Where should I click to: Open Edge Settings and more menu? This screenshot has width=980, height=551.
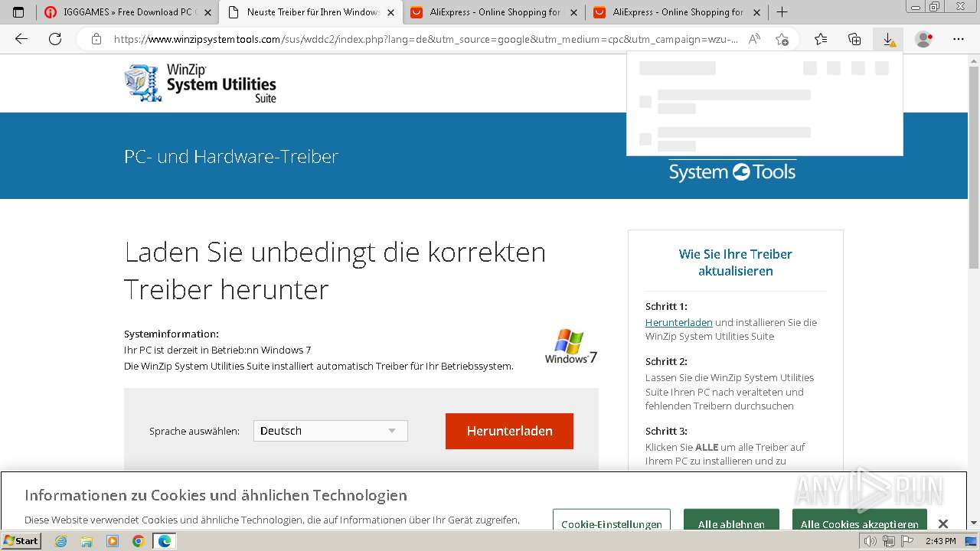(959, 39)
